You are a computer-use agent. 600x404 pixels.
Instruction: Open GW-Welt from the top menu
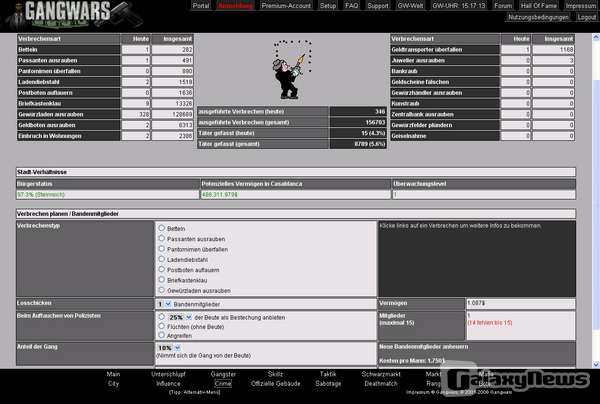click(x=410, y=6)
